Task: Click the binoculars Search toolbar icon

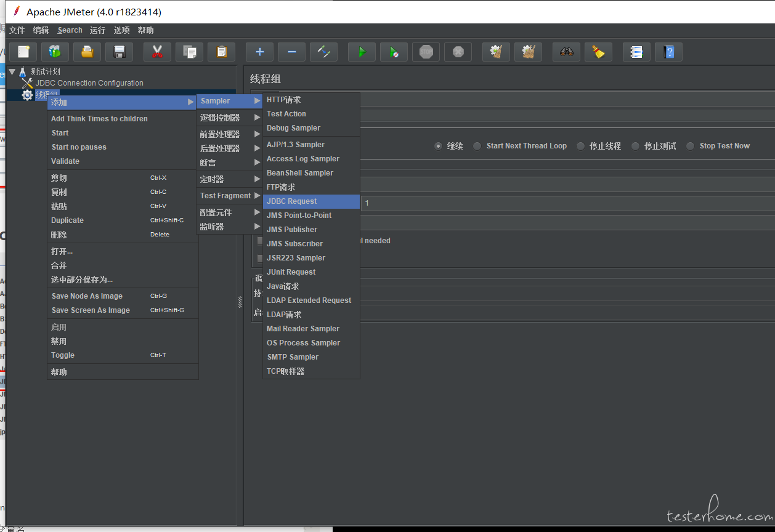Action: [x=567, y=52]
